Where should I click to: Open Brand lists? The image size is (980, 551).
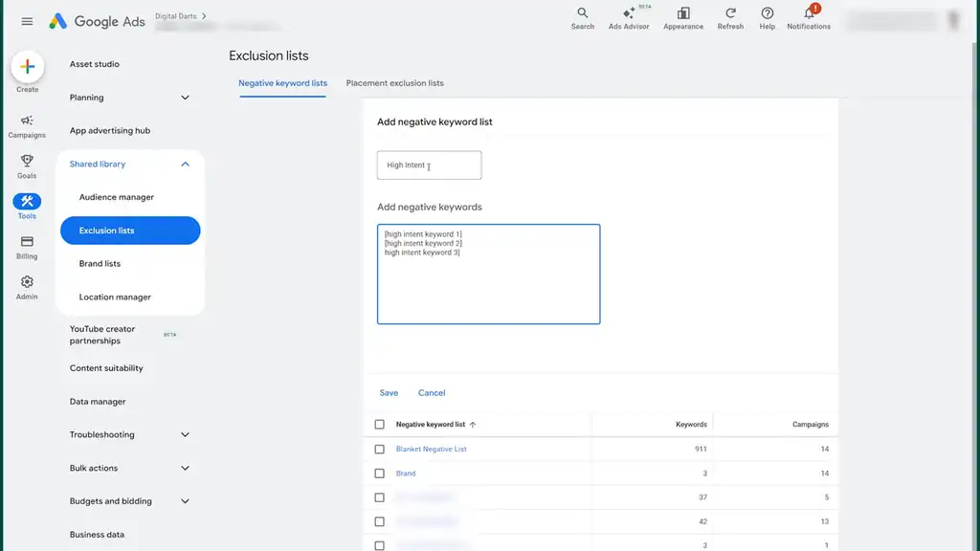(100, 264)
